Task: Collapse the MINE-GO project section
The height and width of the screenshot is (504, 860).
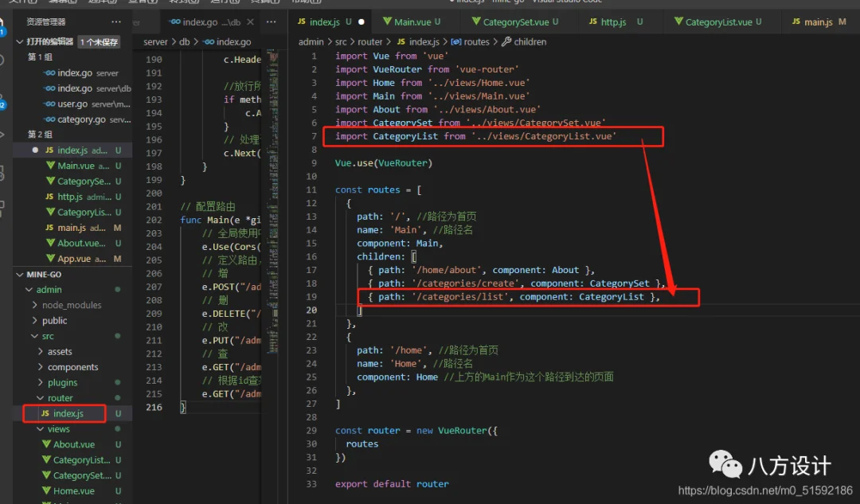Action: pyautogui.click(x=20, y=274)
